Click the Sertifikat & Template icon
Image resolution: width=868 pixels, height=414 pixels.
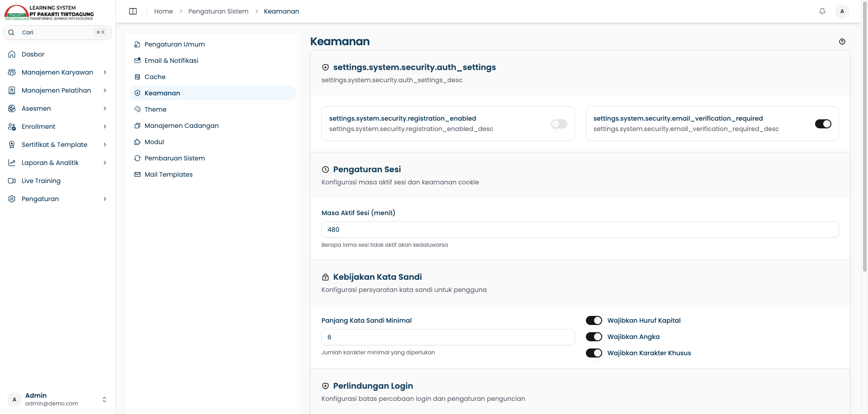(x=12, y=145)
